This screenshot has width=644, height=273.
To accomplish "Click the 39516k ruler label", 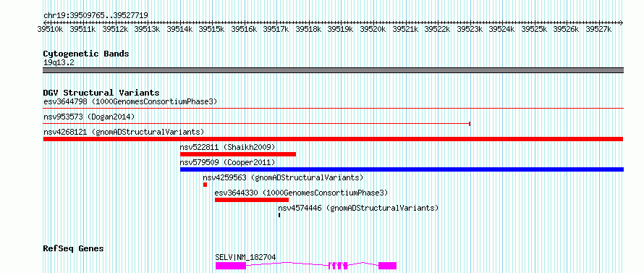I will [x=244, y=29].
